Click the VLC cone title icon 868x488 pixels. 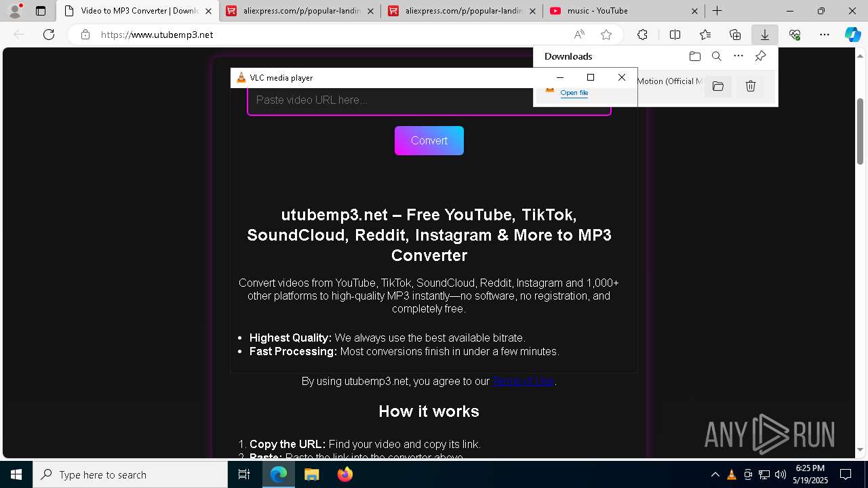241,77
